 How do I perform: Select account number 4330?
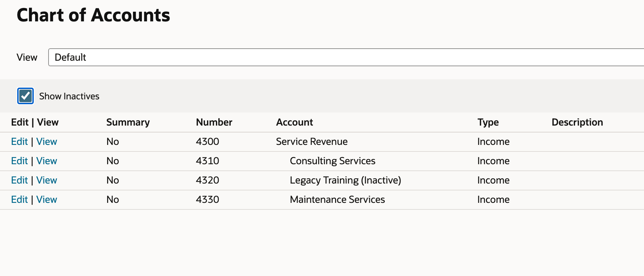tap(207, 199)
